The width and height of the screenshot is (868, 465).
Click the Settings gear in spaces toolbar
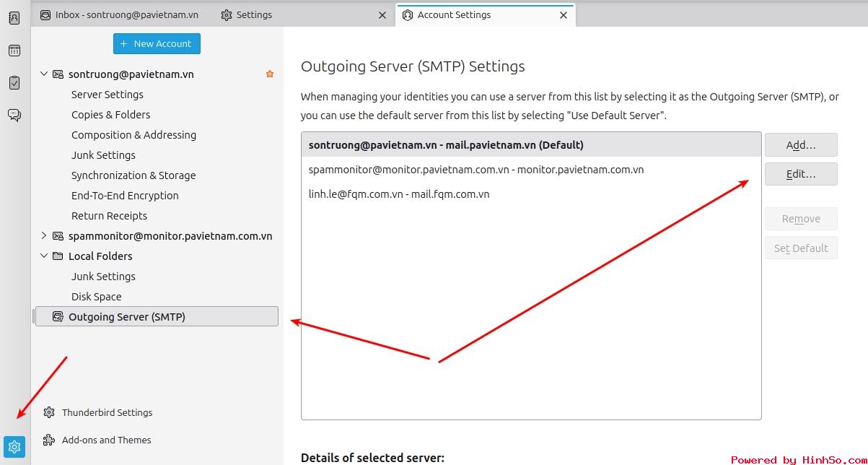(14, 447)
